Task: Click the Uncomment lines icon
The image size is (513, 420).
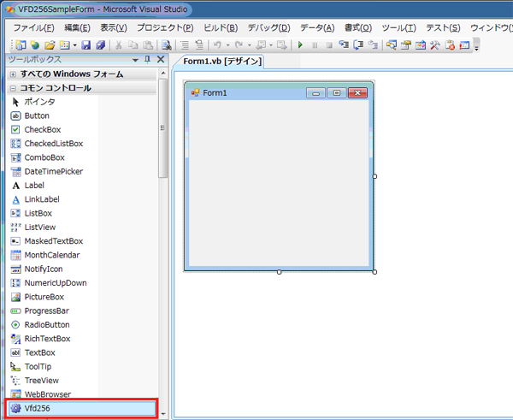Action: [x=199, y=44]
